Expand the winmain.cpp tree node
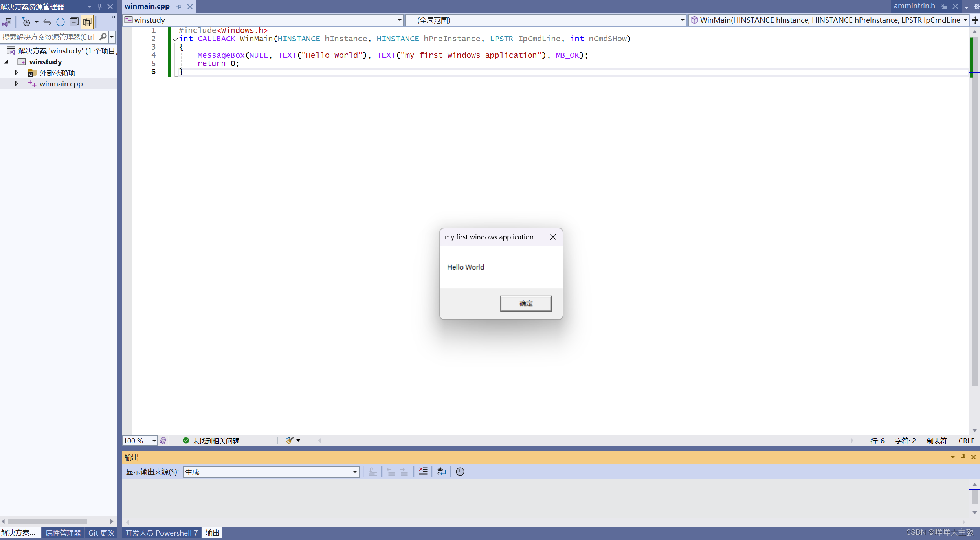980x540 pixels. (16, 84)
